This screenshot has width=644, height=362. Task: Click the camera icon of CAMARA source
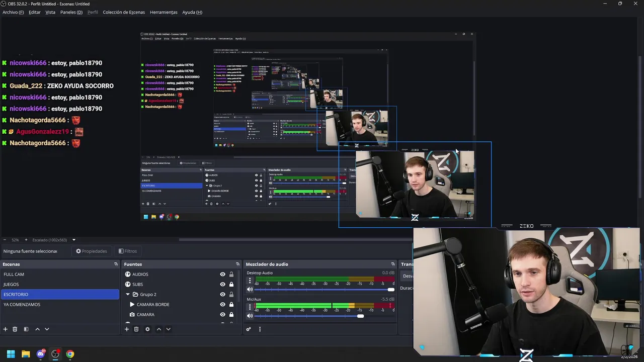tap(132, 315)
